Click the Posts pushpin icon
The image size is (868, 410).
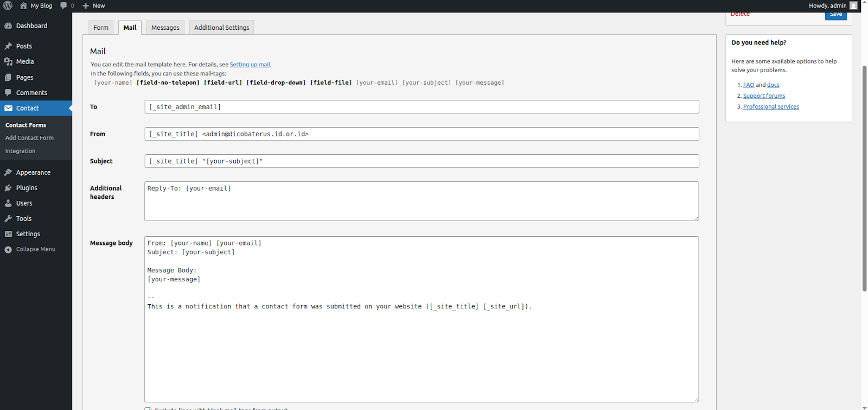point(8,46)
